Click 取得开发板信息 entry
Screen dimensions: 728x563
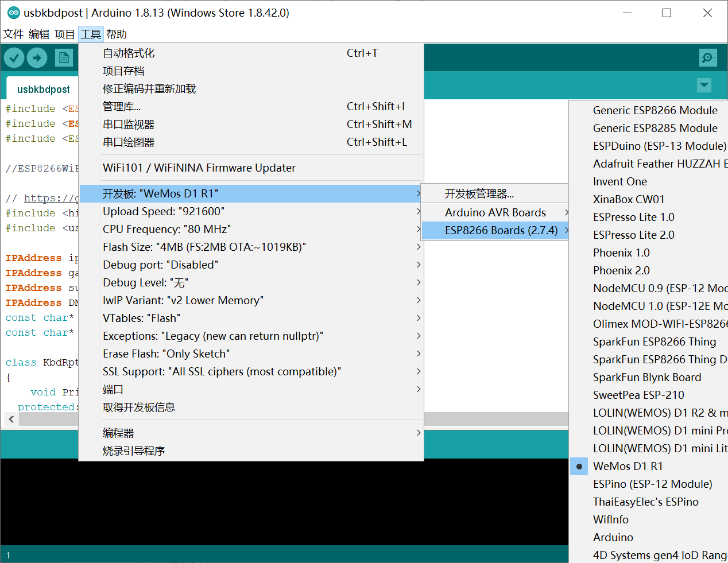[251, 407]
